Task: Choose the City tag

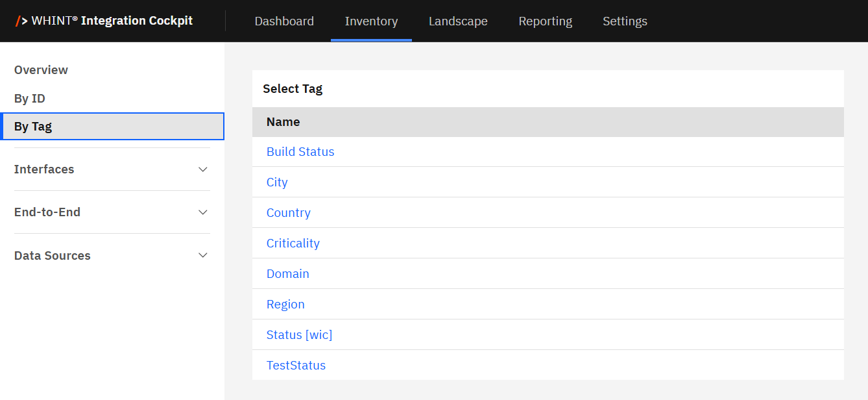Action: 277,182
